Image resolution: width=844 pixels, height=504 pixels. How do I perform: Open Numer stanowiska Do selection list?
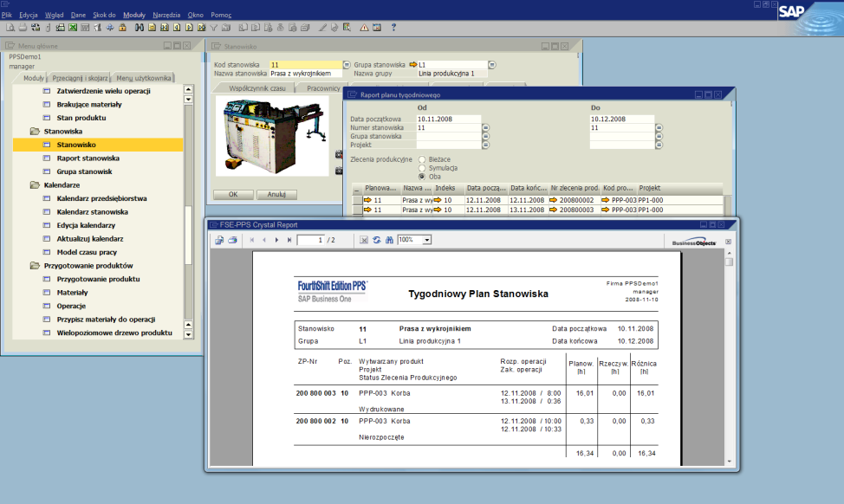point(659,128)
